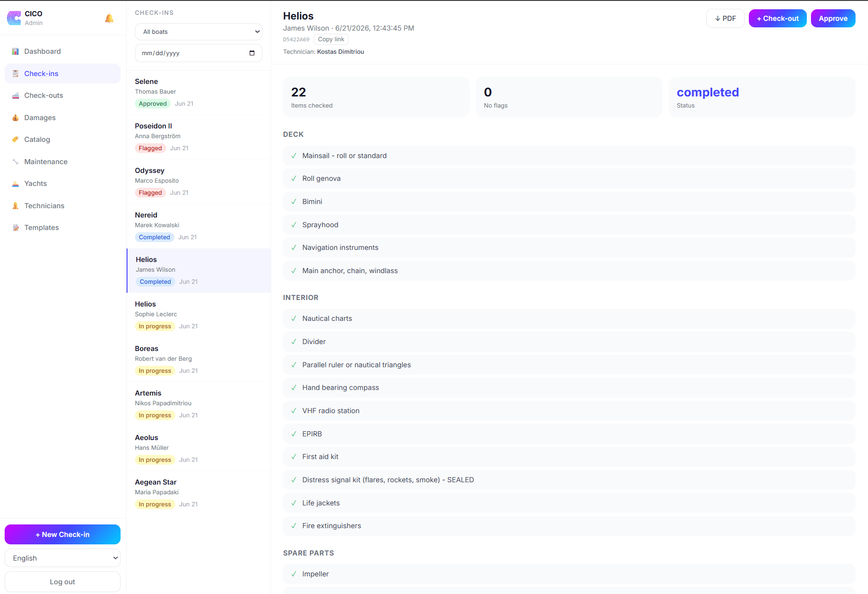Click Main anchor, chain, windlass item
Screen dimensions: 868x594
569,271
